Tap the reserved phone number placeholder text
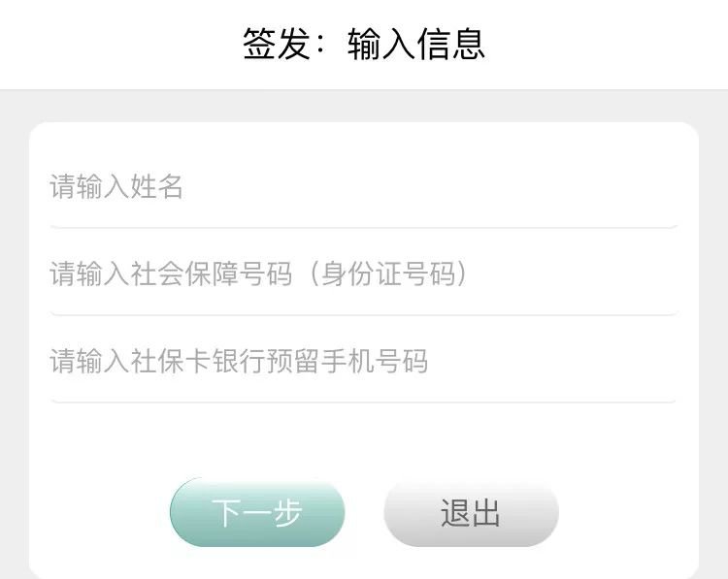This screenshot has width=728, height=579. (x=239, y=362)
